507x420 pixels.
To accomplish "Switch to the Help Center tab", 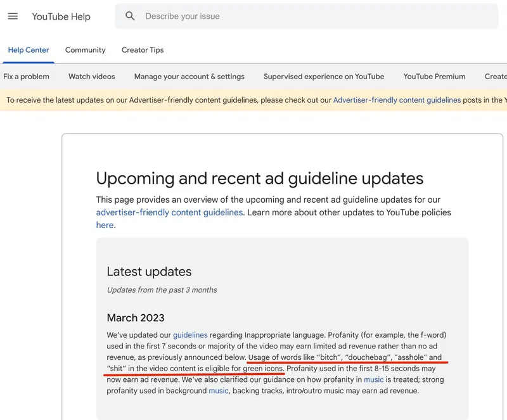I will click(x=29, y=50).
